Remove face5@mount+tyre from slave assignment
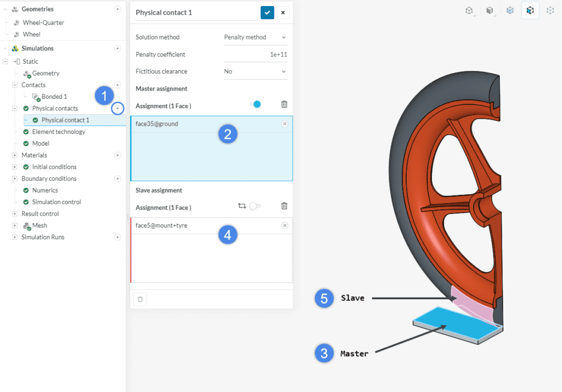 pos(284,226)
